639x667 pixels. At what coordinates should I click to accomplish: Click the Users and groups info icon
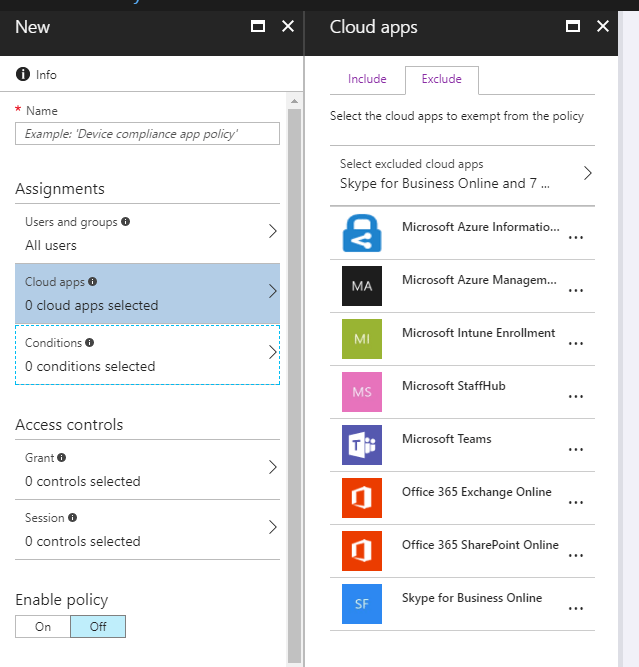point(126,221)
